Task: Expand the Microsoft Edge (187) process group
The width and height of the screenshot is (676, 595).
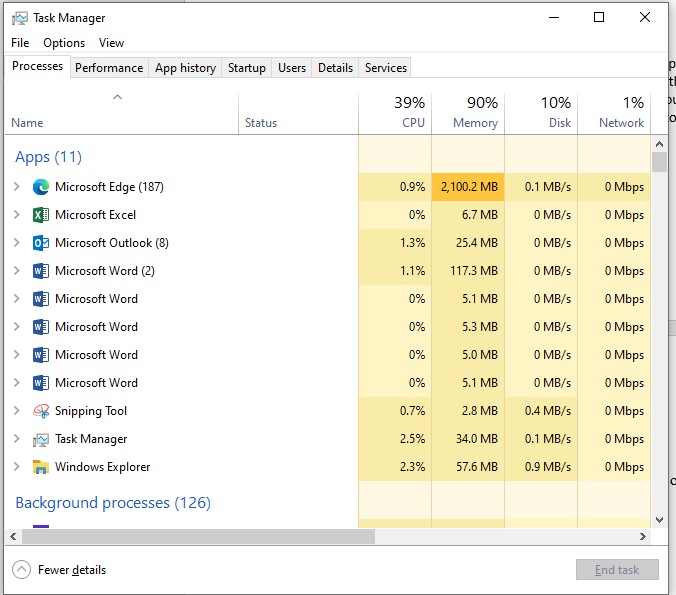Action: click(16, 187)
